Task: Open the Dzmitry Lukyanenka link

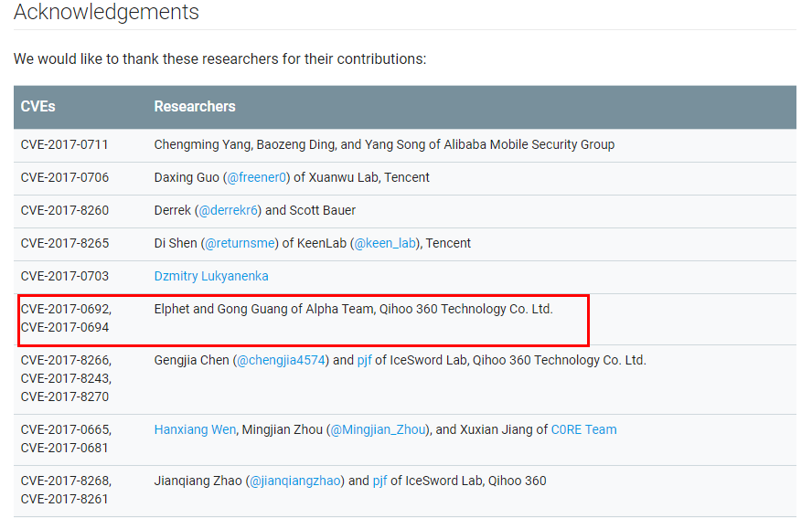Action: pyautogui.click(x=211, y=276)
